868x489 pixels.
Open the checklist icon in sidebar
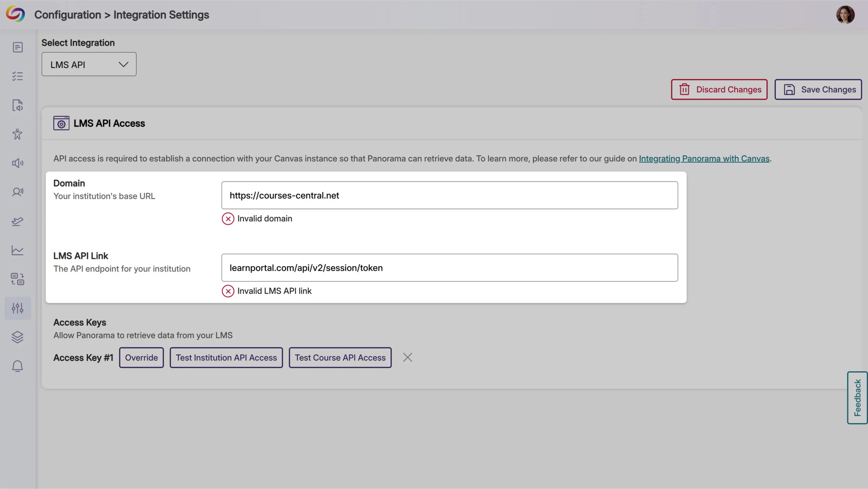(x=18, y=76)
